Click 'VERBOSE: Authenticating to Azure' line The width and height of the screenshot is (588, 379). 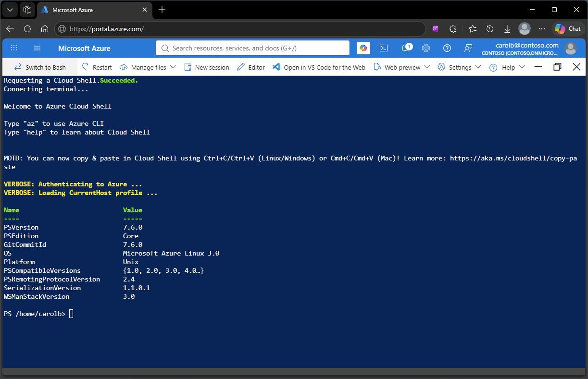click(x=73, y=184)
